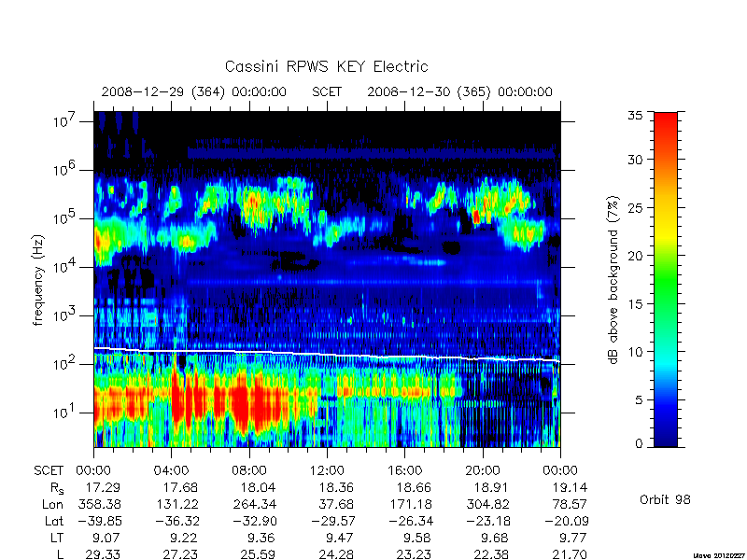Click the Lat value -20.09
The height and width of the screenshot is (560, 747).
coord(566,521)
